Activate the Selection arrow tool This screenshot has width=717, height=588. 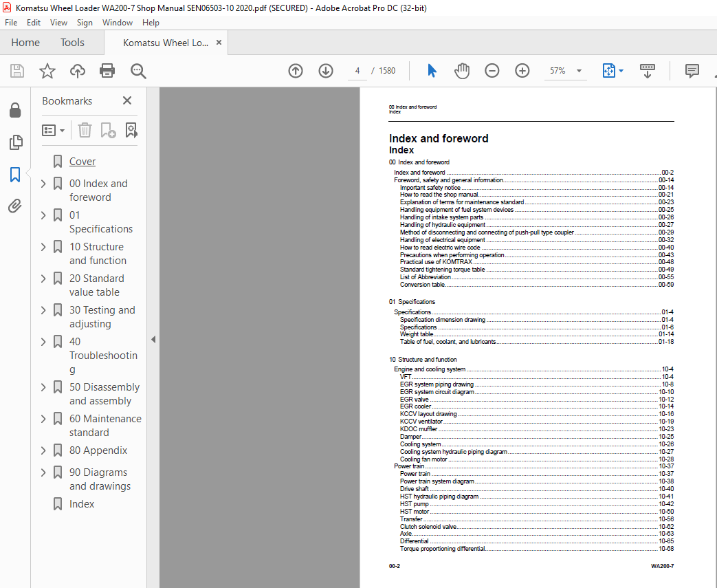click(432, 71)
